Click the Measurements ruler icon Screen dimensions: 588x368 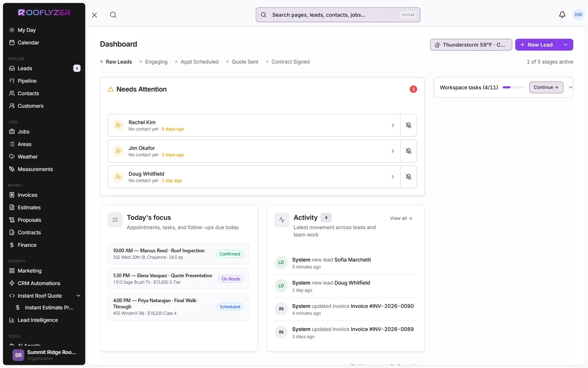[x=12, y=169]
